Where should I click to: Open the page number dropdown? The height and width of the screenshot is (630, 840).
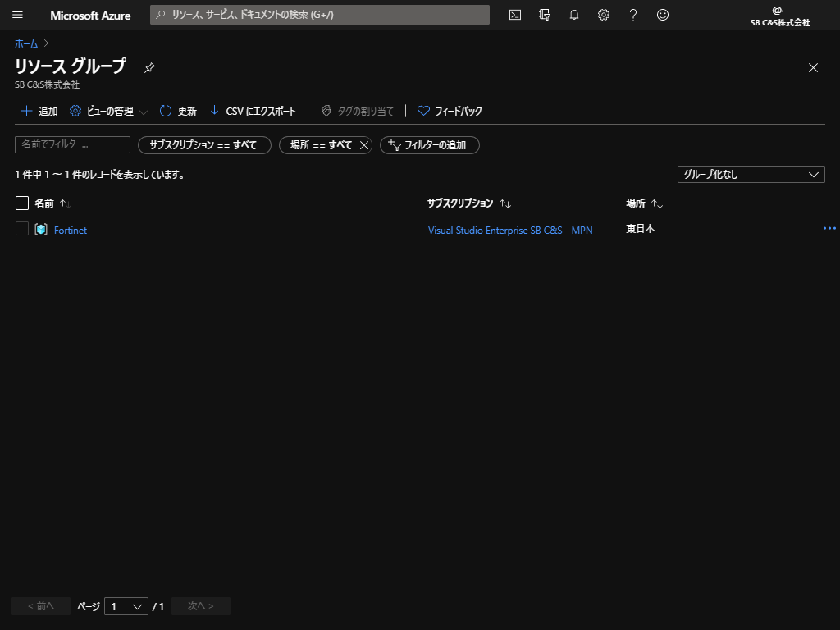click(x=126, y=606)
